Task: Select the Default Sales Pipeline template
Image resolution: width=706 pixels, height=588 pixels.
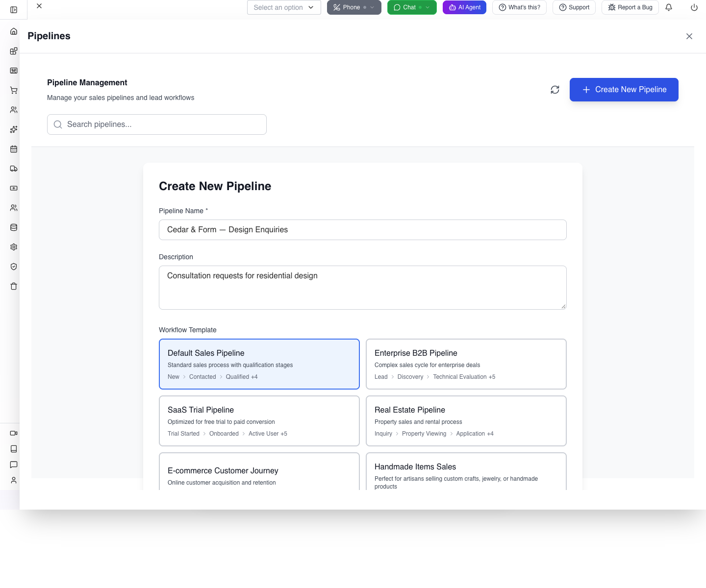Action: [x=259, y=364]
